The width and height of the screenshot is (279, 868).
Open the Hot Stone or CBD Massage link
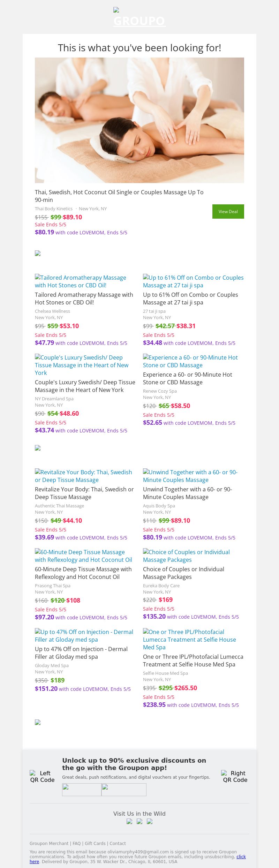pos(190,361)
